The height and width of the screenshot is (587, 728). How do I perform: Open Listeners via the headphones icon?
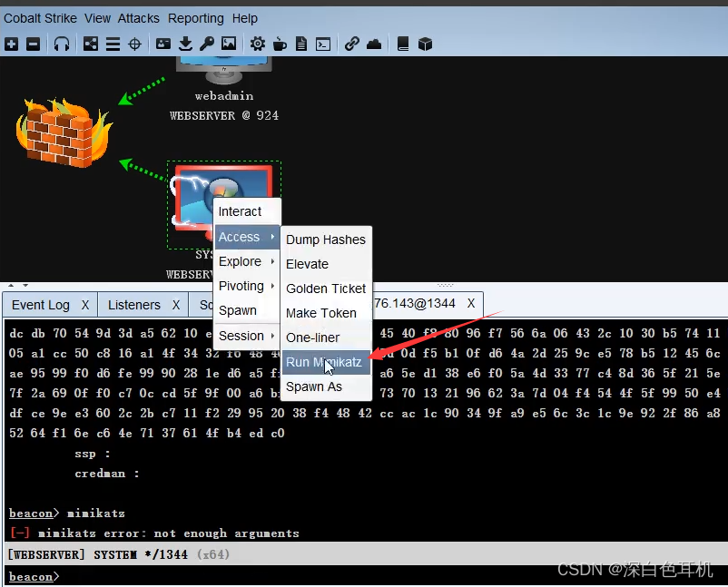(62, 44)
